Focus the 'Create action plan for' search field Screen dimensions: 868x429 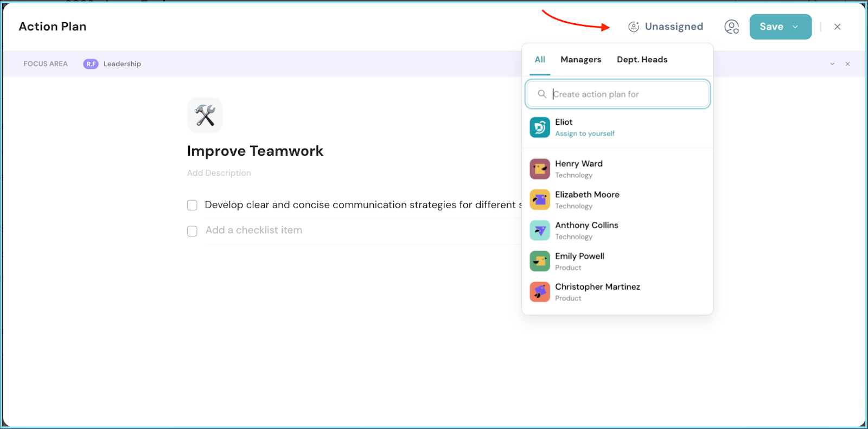[624, 94]
